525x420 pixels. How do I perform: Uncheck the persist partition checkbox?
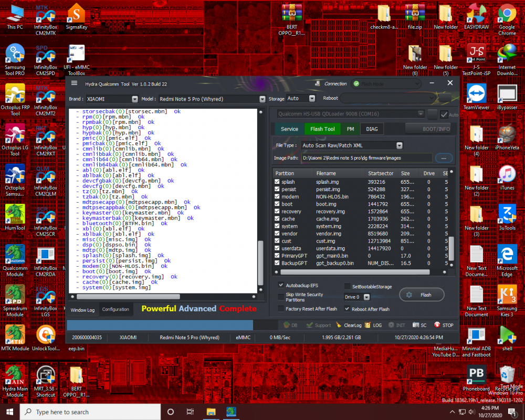coord(277,189)
